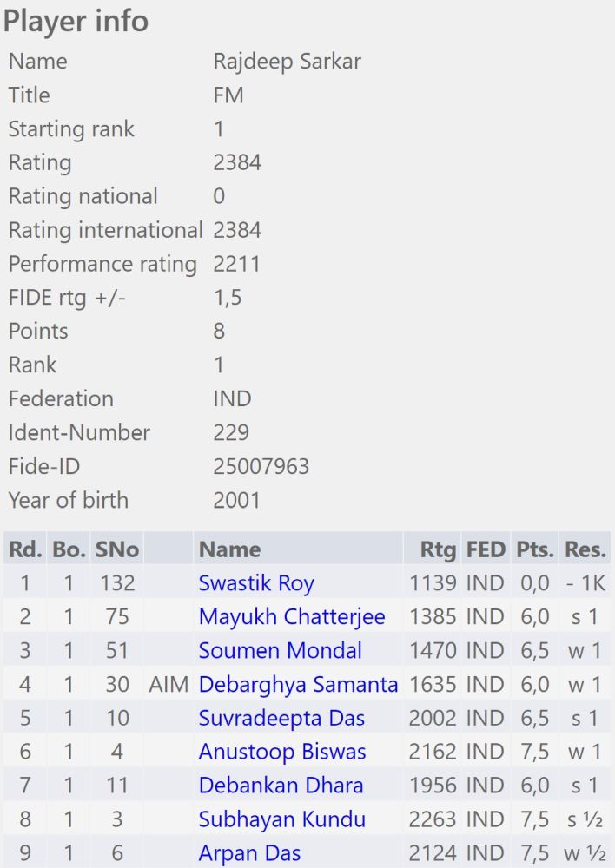Select the name Rajdeep Sarkar
This screenshot has height=868, width=615.
[x=287, y=61]
